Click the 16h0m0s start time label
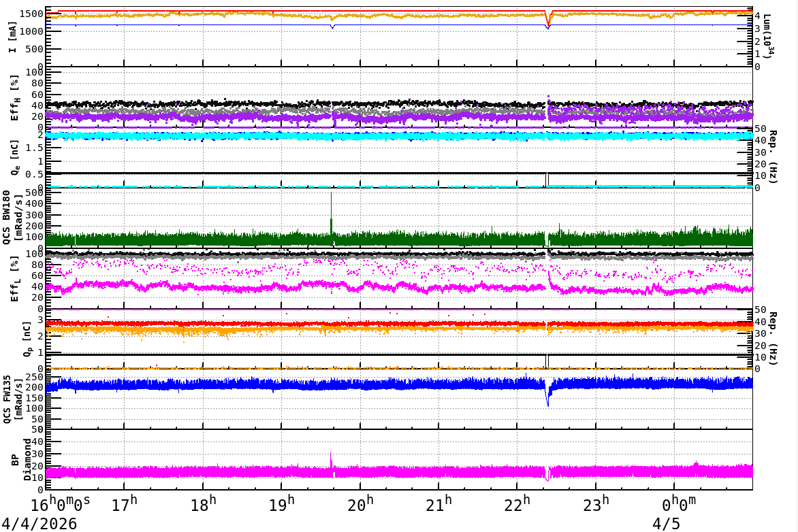The height and width of the screenshot is (532, 798). tap(61, 505)
